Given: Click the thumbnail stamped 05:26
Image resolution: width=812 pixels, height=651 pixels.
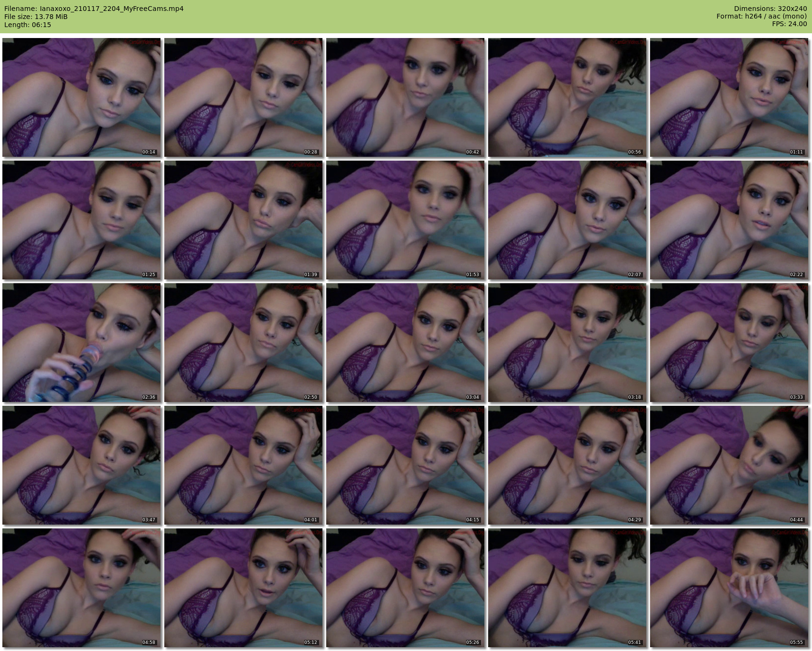Looking at the screenshot, I should pos(405,588).
